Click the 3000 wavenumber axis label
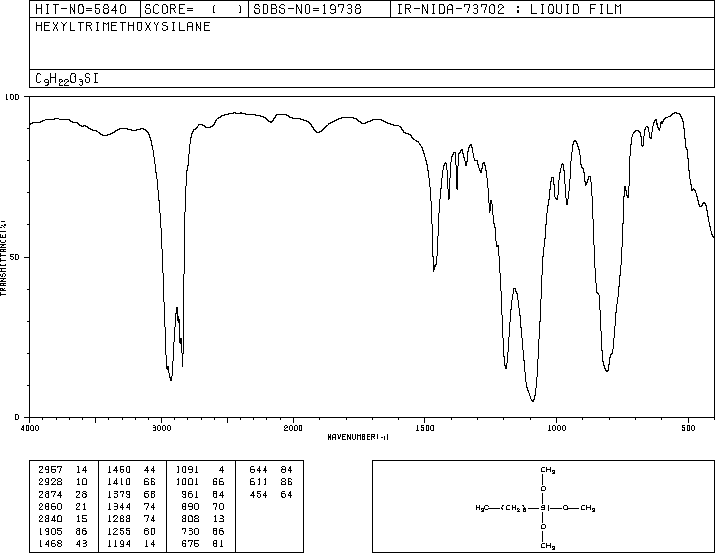The image size is (715, 553). point(161,428)
